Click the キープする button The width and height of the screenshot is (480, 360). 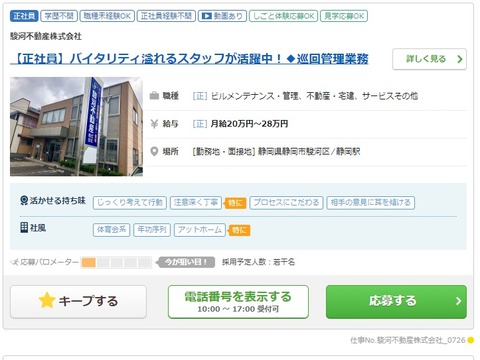78,302
